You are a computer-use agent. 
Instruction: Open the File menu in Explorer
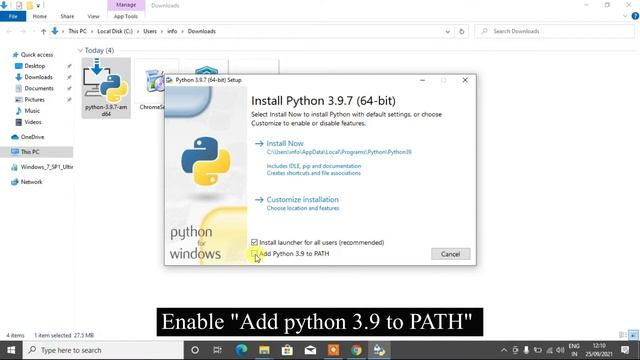(13, 16)
